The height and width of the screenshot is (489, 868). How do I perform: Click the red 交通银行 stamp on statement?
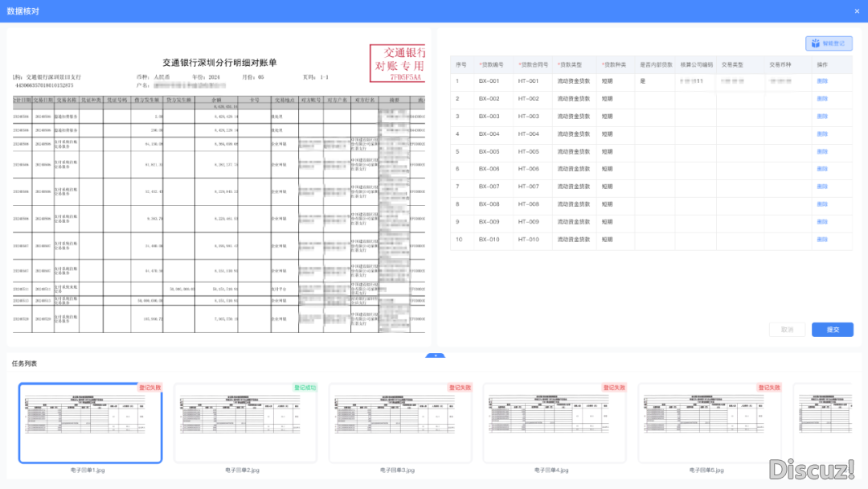397,64
